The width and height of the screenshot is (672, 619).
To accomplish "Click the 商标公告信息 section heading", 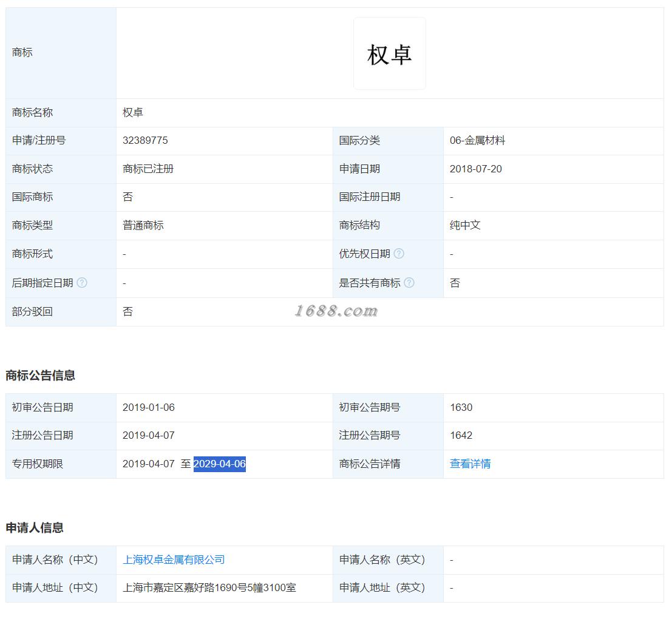I will click(x=40, y=376).
